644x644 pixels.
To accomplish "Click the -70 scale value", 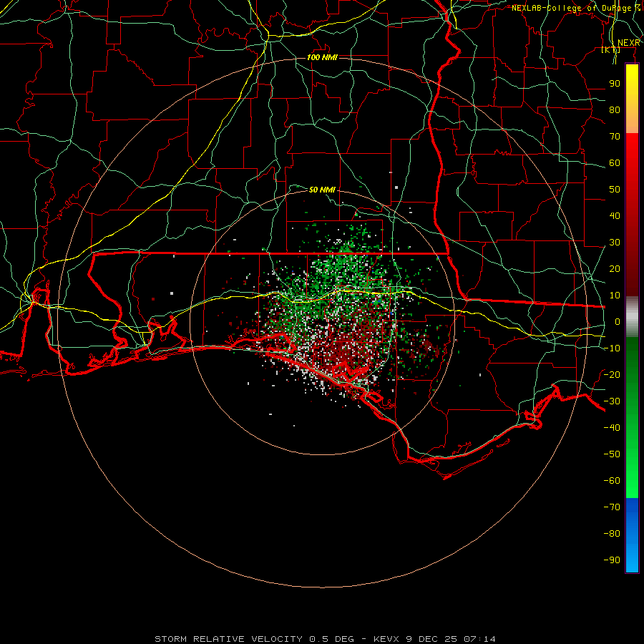I will [612, 507].
